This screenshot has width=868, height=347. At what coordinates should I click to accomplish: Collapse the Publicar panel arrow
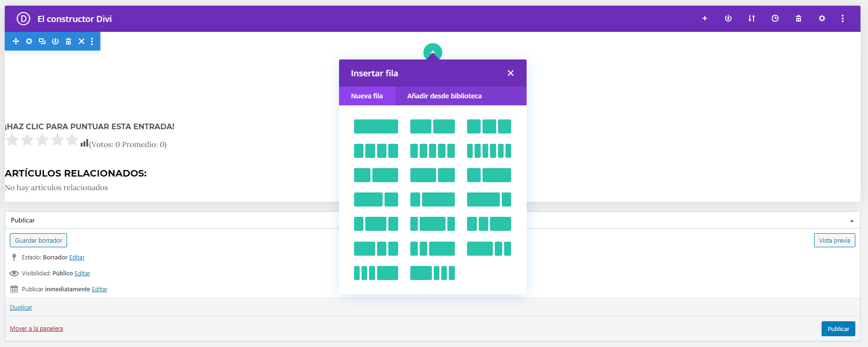852,221
